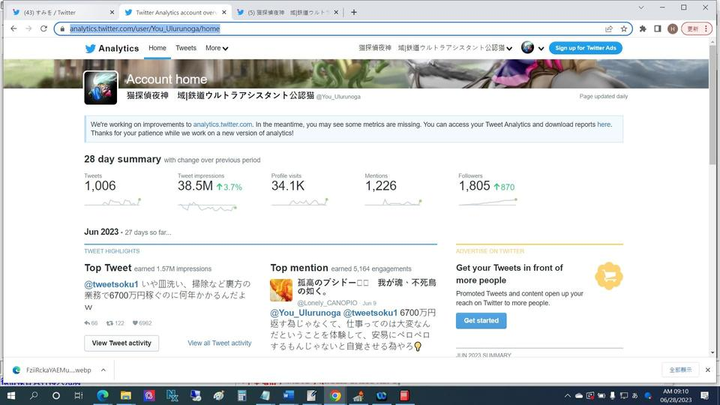Click the Chrome update menu button
Viewport: 720px width, 405px height.
(697, 28)
